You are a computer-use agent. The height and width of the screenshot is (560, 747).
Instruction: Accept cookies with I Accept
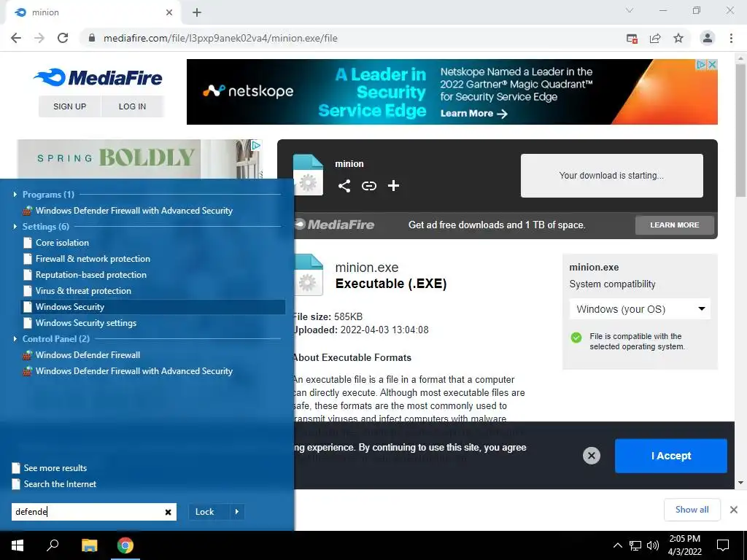tap(671, 456)
